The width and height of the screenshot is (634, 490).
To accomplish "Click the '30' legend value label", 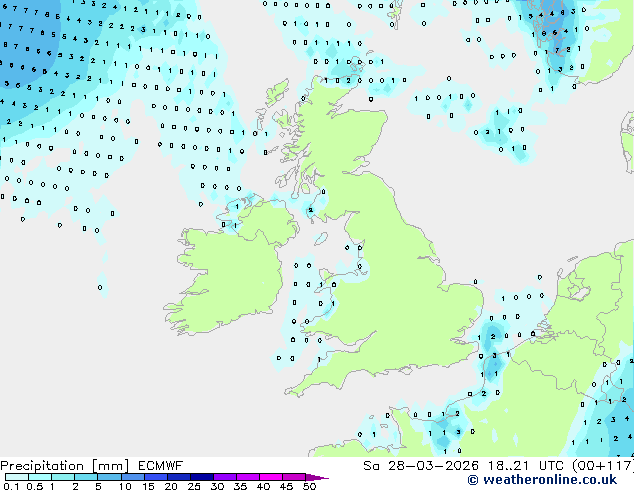I will coord(217,486).
